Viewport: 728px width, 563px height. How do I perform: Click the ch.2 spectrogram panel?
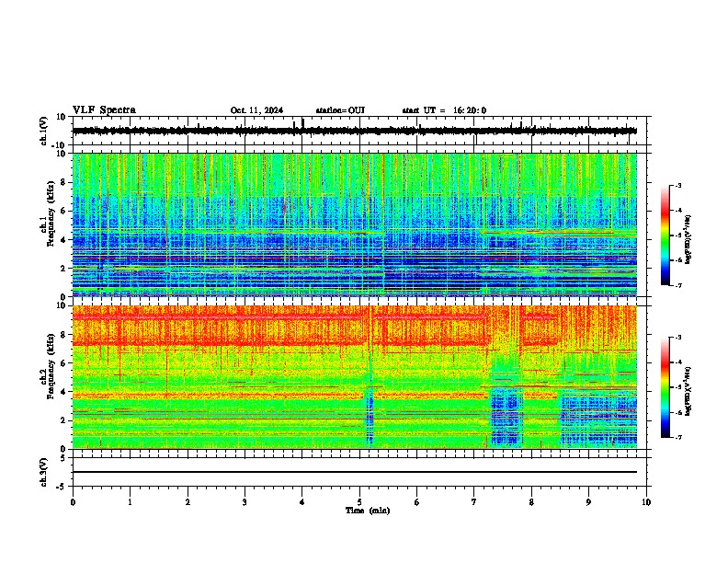tap(354, 377)
